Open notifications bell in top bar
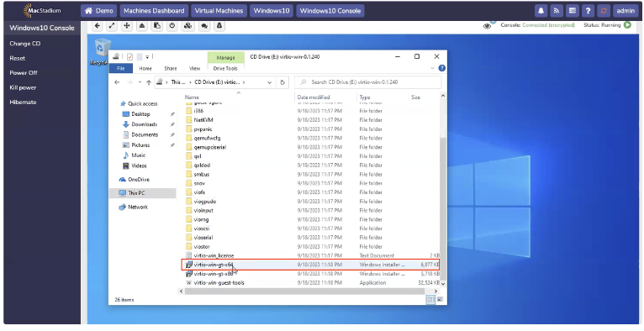Viewport: 644px width, 331px height. point(541,11)
